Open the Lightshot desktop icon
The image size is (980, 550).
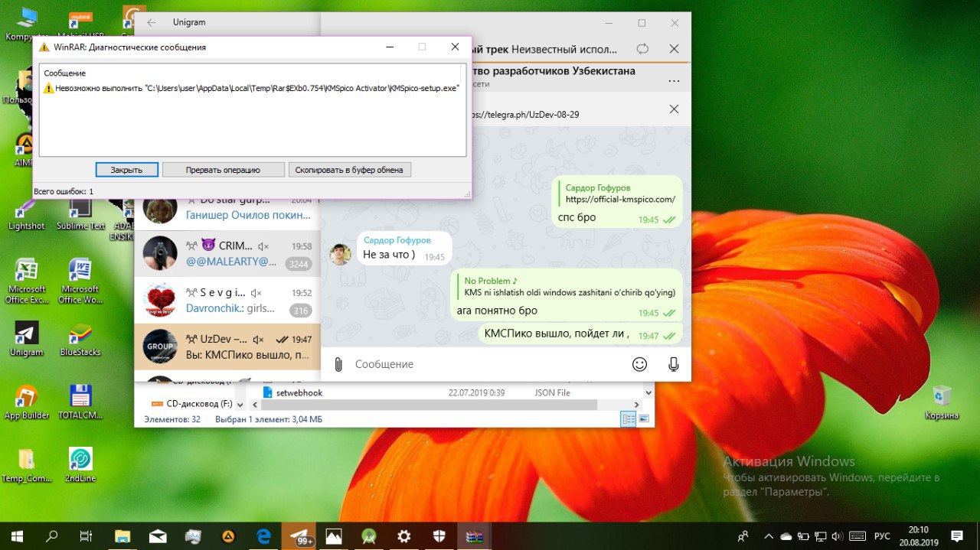[27, 214]
